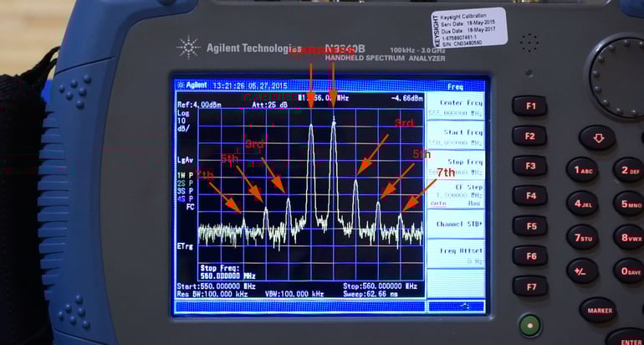The image size is (644, 345).
Task: Click the Log 10 dB/ scale label
Action: [x=183, y=121]
